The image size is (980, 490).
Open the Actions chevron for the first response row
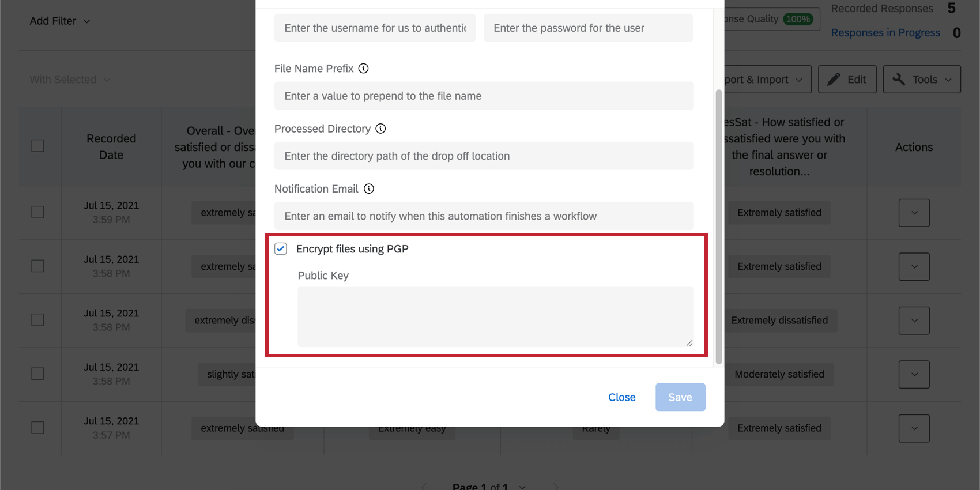coord(914,212)
